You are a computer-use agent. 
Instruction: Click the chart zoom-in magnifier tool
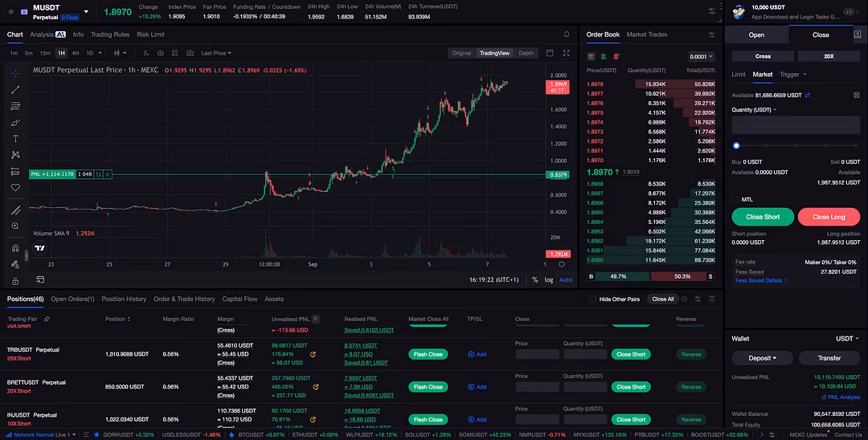[x=15, y=226]
